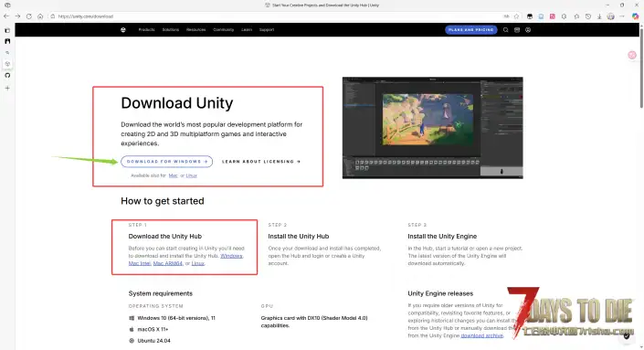Viewport: 644px width, 350px height.
Task: Click the Mac Intel link in Step 1
Action: [139, 263]
